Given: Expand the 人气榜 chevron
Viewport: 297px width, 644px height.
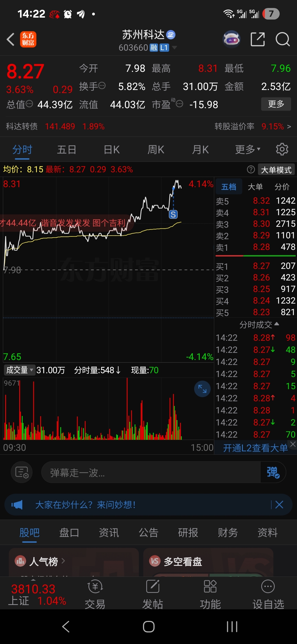Looking at the screenshot, I should 63,561.
